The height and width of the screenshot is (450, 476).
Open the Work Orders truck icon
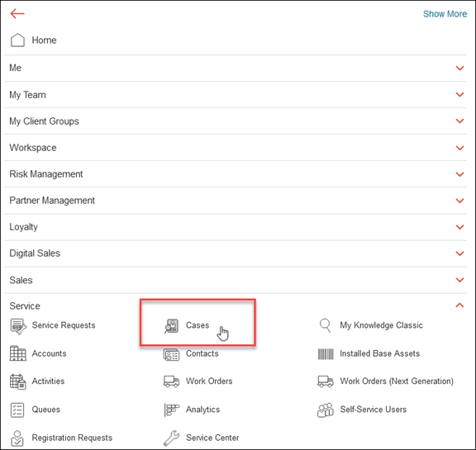coord(172,381)
